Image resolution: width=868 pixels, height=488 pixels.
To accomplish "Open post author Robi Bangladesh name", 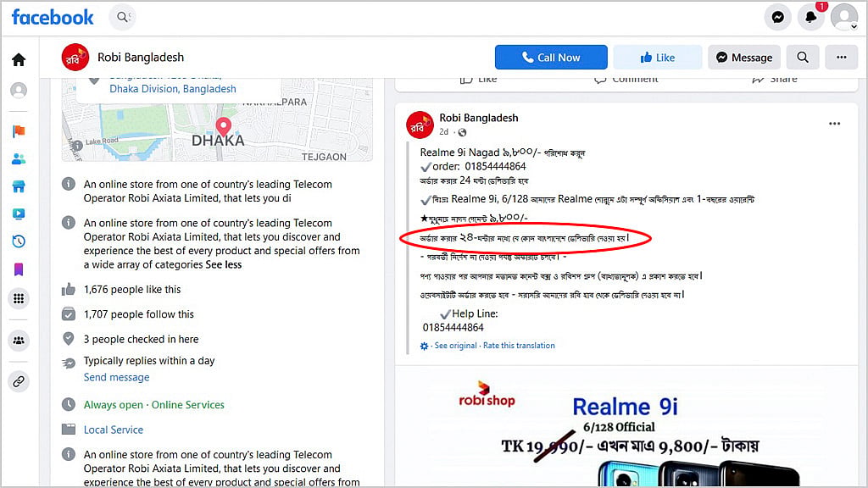I will 479,118.
